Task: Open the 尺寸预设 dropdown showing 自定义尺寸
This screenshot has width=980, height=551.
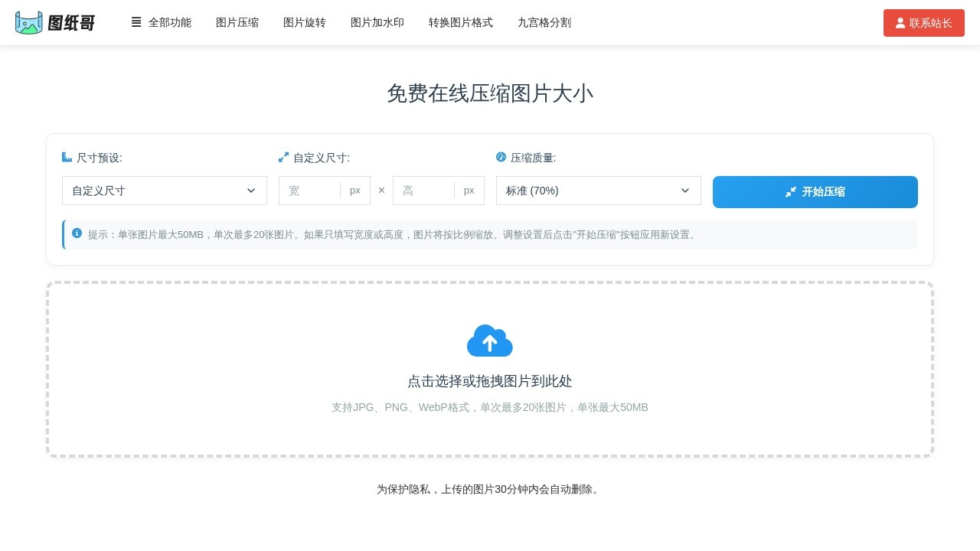Action: pyautogui.click(x=164, y=191)
